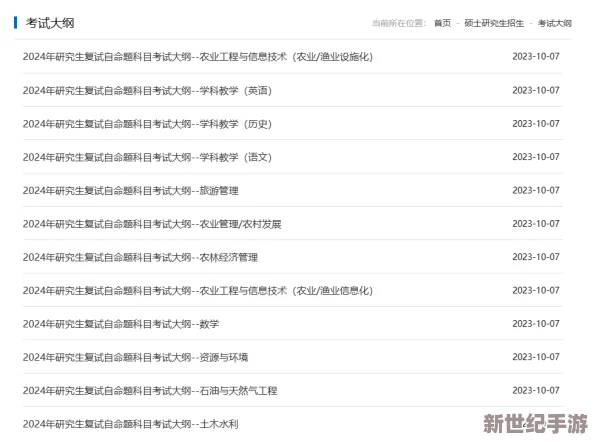The image size is (594, 442).
Task: Open the 旅游管理 exam syllabus link
Action: 131,191
